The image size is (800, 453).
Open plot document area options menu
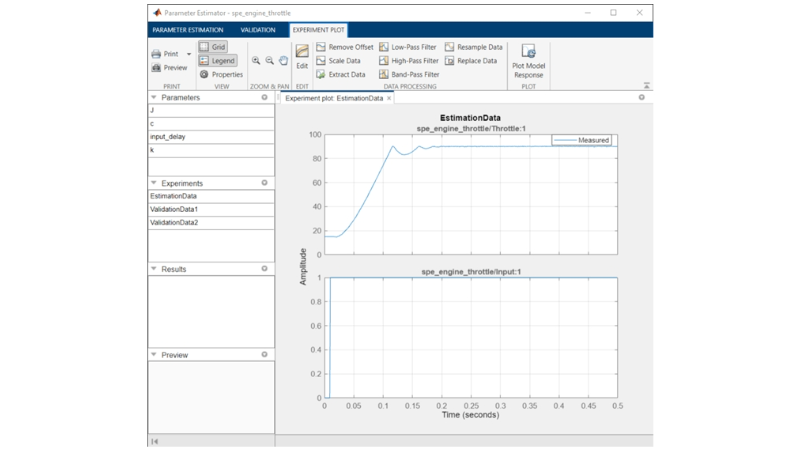pyautogui.click(x=642, y=97)
